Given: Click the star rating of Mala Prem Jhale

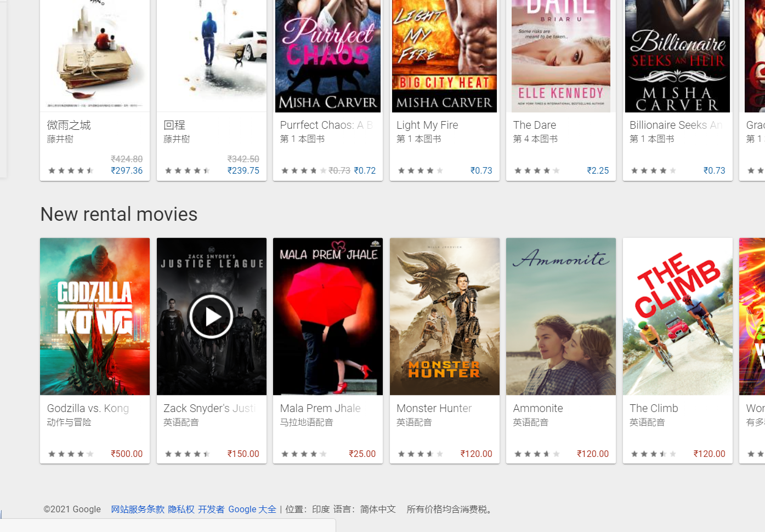Looking at the screenshot, I should click(x=304, y=454).
